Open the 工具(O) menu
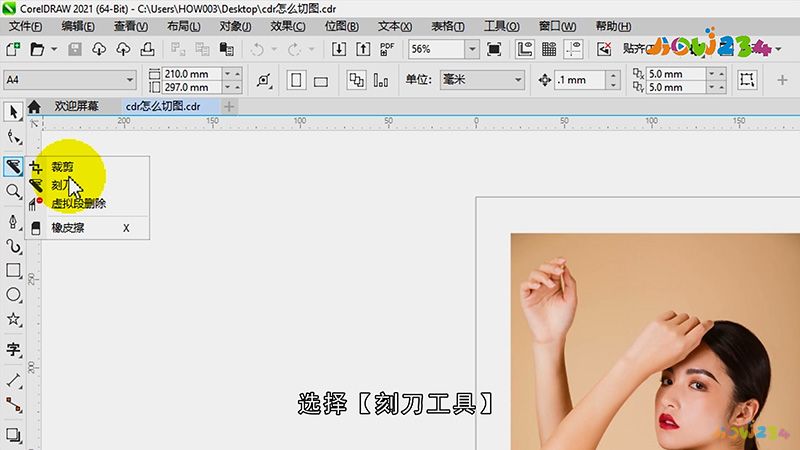 pyautogui.click(x=502, y=26)
